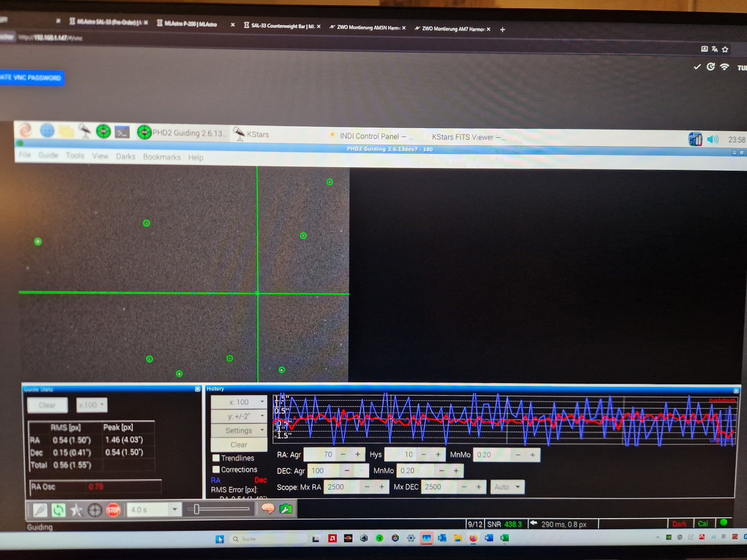Open the View menu
747x560 pixels.
tap(100, 156)
